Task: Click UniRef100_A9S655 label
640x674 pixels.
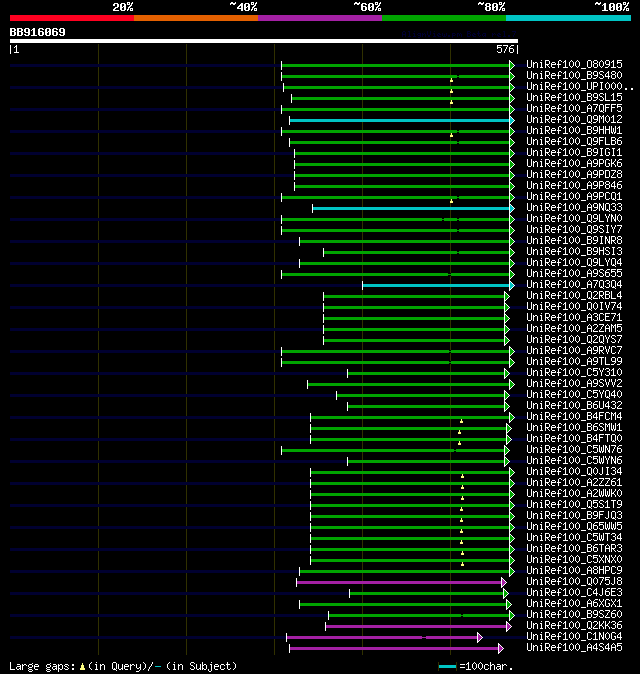Action: [x=574, y=273]
